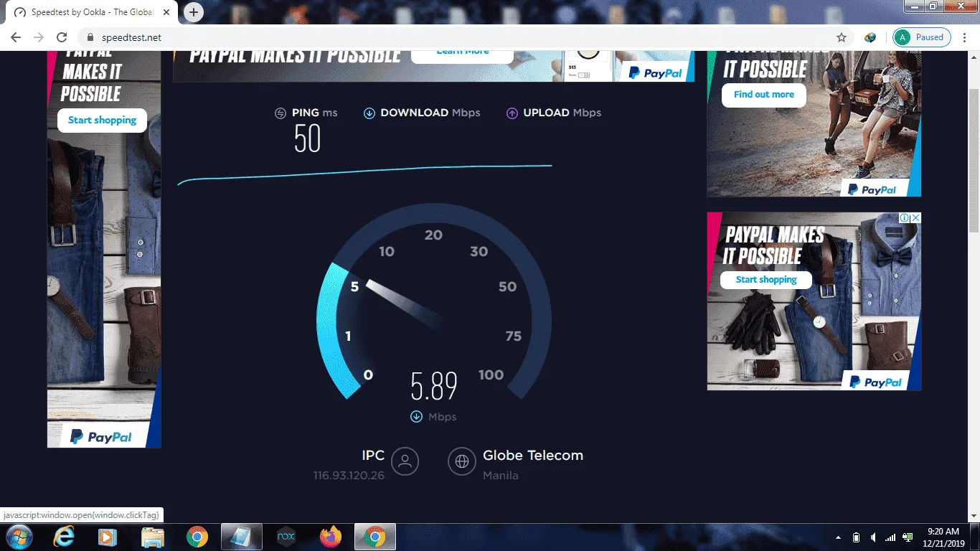The width and height of the screenshot is (980, 551).
Task: Open the Paused profile button
Action: coord(922,37)
